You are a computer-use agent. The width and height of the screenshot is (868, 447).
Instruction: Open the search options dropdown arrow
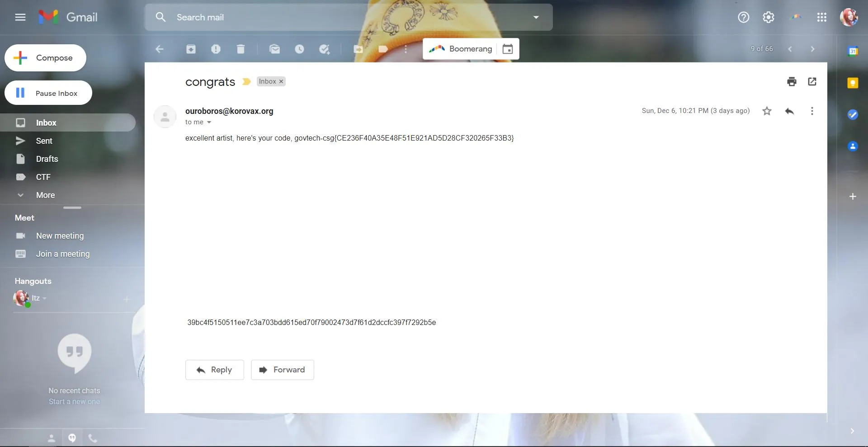coord(536,17)
